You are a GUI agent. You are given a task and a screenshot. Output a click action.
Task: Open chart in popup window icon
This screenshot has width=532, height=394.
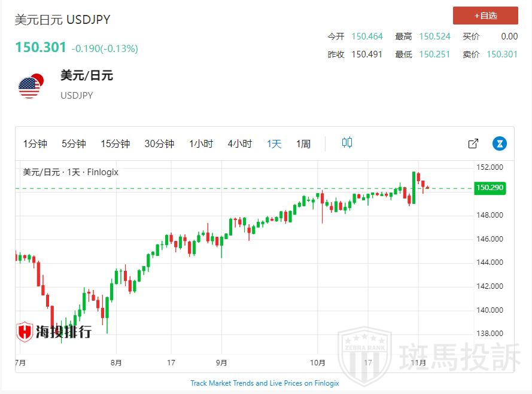click(473, 143)
